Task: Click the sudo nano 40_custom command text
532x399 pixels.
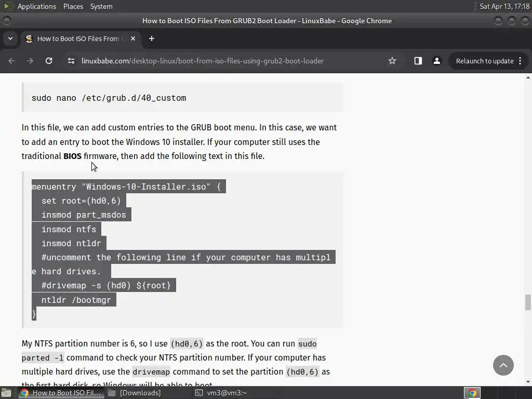Action: pyautogui.click(x=109, y=98)
